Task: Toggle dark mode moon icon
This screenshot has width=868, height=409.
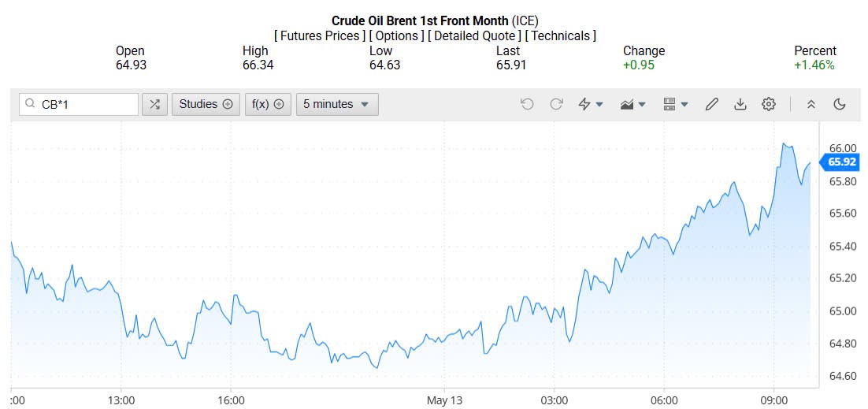Action: [x=839, y=104]
